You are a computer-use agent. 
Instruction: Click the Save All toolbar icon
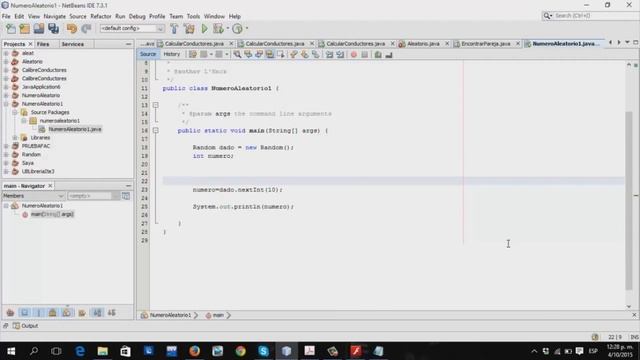click(53, 29)
